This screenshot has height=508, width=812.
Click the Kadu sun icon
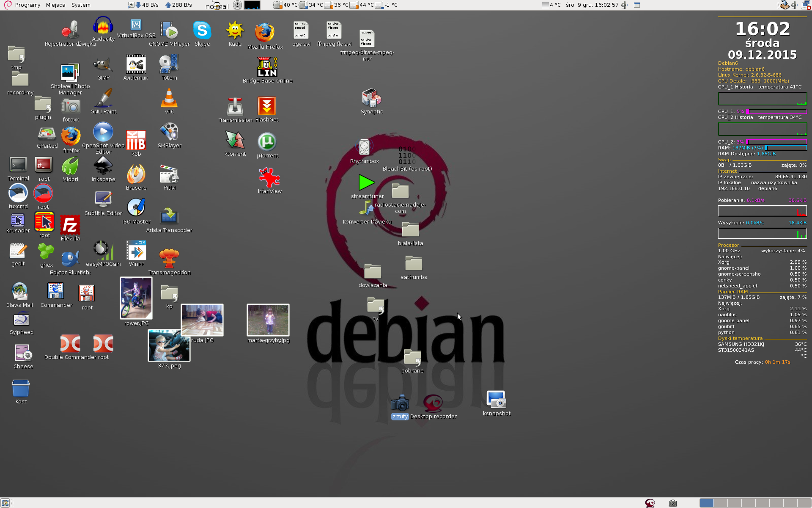coord(235,30)
